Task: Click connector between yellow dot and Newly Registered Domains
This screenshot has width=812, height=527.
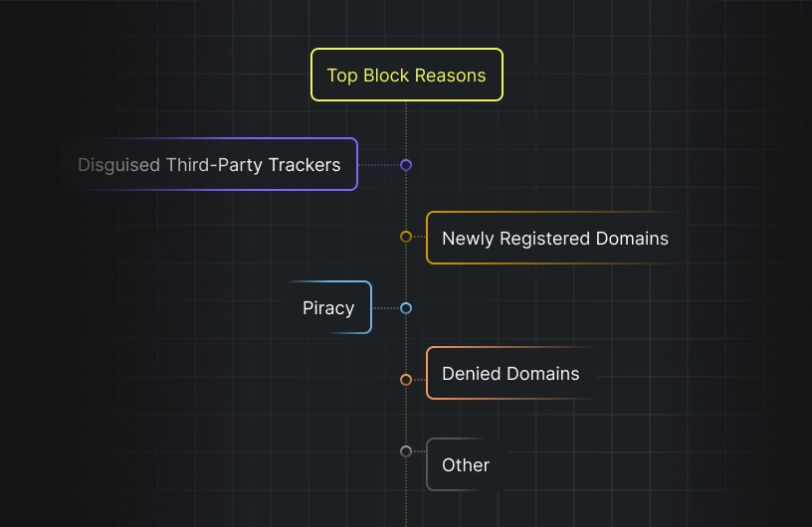Action: coord(419,237)
